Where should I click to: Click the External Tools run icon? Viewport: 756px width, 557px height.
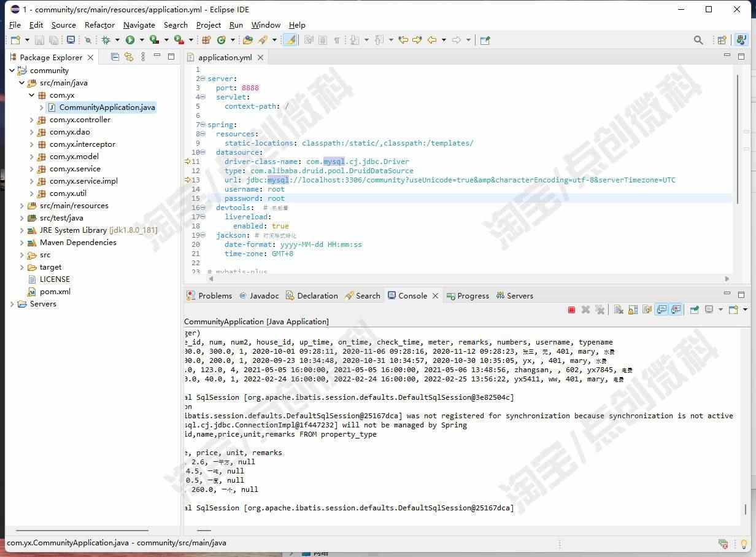tap(179, 40)
